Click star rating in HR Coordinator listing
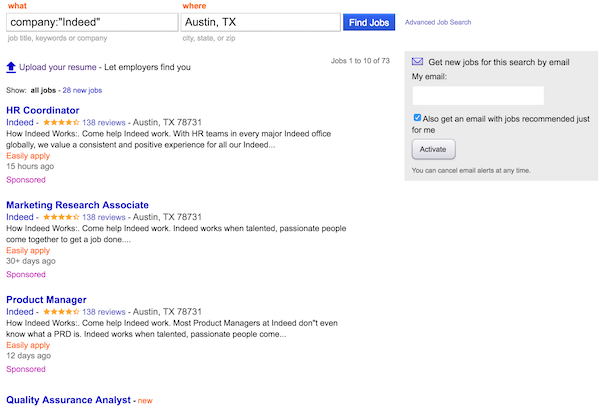This screenshot has width=608, height=407. pyautogui.click(x=61, y=122)
